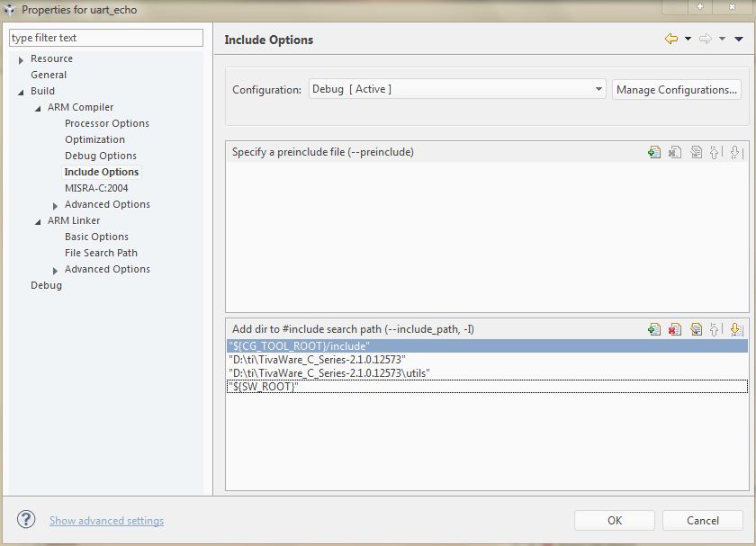Add a new include search path directory
This screenshot has height=546, width=756.
click(x=654, y=329)
